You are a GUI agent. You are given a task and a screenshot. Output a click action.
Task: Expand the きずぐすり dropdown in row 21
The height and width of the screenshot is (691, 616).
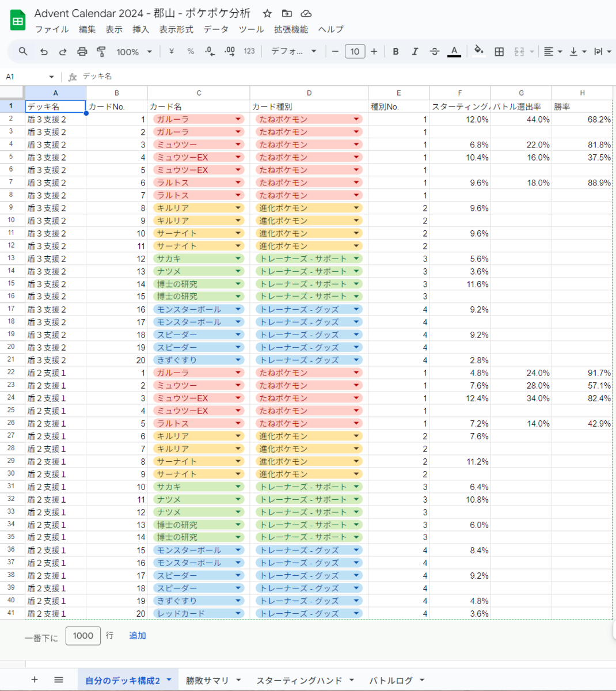click(x=238, y=360)
